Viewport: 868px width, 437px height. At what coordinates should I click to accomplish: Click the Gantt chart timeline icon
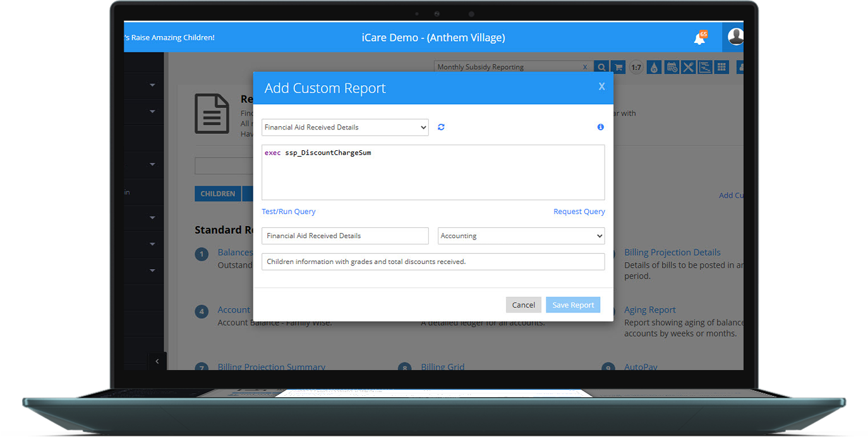tap(705, 67)
